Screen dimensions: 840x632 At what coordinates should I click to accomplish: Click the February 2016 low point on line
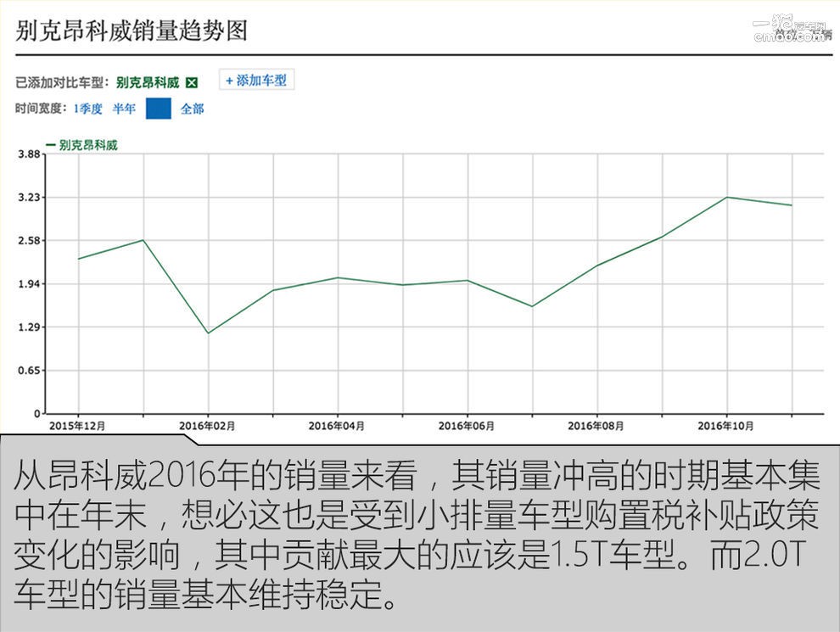click(x=209, y=333)
